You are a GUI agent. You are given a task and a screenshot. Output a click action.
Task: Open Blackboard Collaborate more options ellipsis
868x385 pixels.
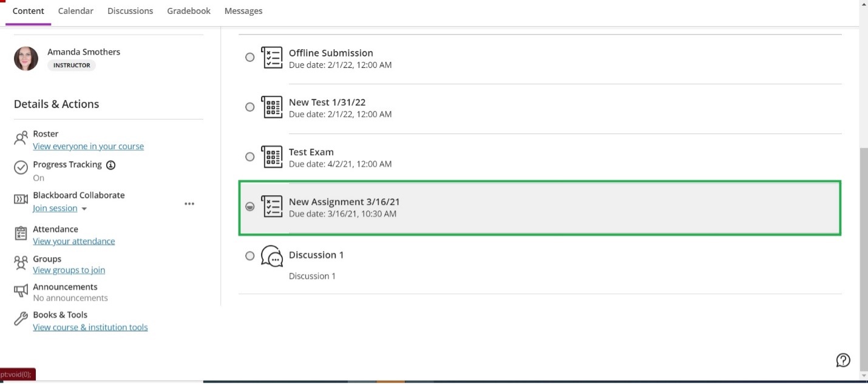(189, 204)
